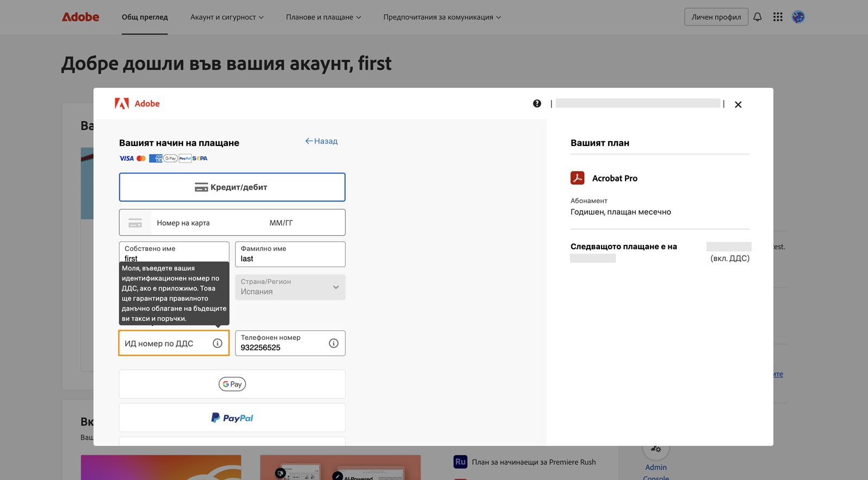
Task: Click the info icon in the VAT ID field
Action: tap(218, 343)
